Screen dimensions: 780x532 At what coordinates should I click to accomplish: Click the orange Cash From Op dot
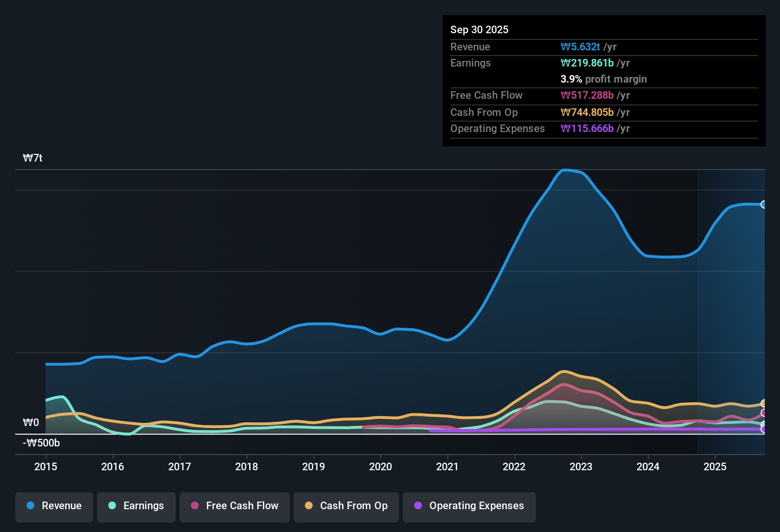pyautogui.click(x=309, y=506)
